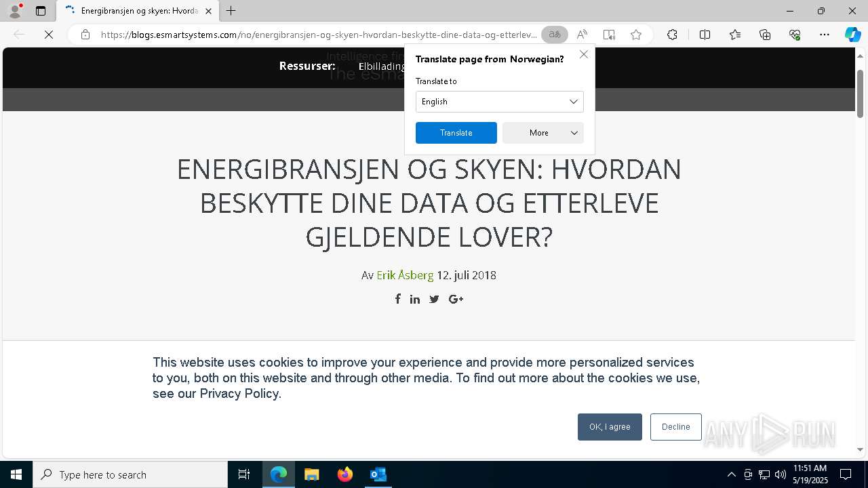Image resolution: width=868 pixels, height=488 pixels.
Task: Share article on Twitter
Action: [x=434, y=299]
